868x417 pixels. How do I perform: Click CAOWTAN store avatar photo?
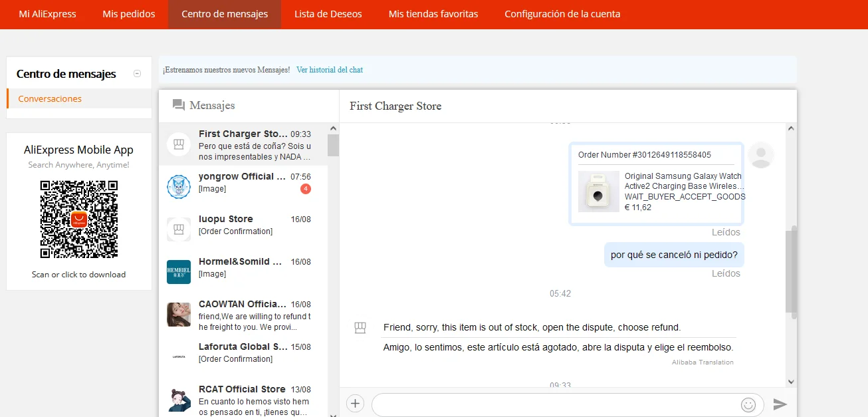(x=178, y=315)
